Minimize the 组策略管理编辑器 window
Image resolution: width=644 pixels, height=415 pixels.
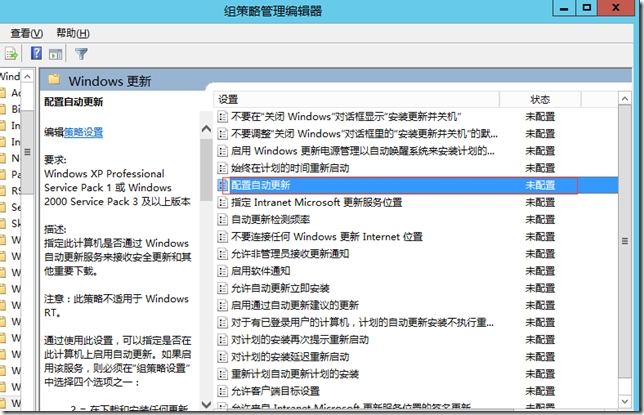[x=564, y=8]
